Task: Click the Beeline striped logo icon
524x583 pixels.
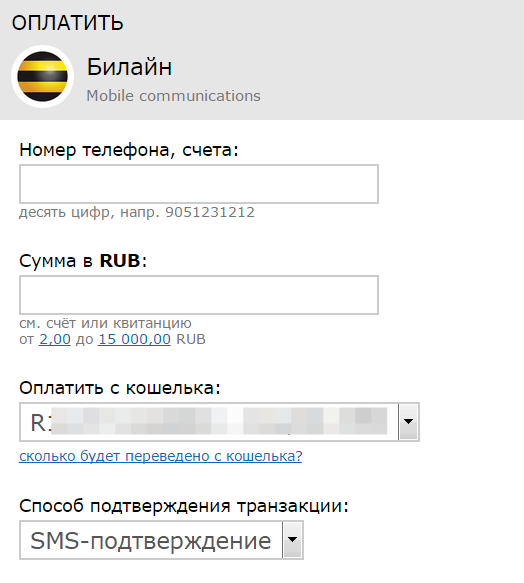Action: coord(42,77)
